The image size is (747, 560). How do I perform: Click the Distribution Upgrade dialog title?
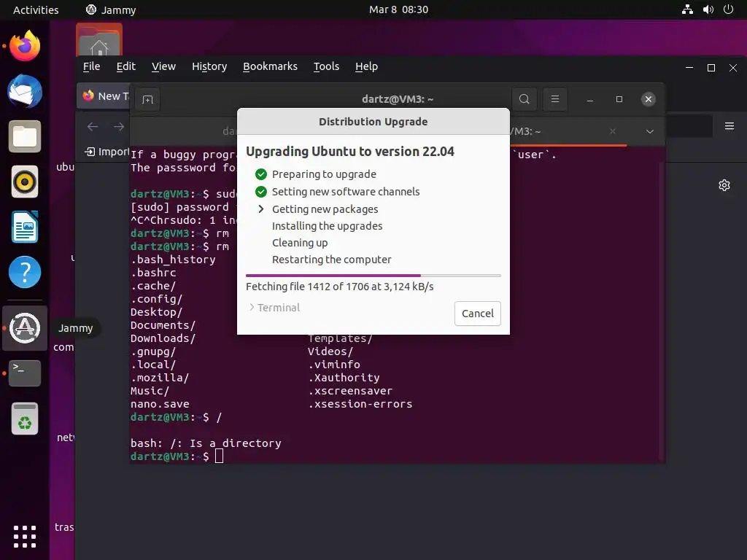point(373,122)
